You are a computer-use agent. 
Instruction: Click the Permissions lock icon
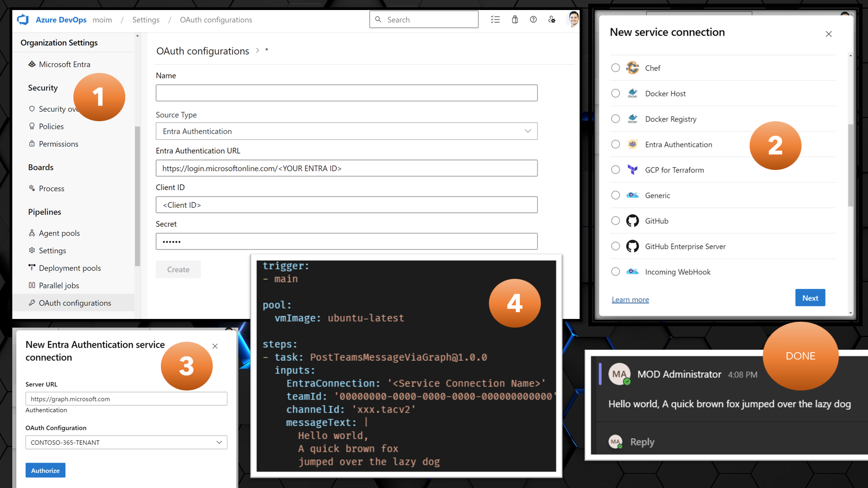point(32,144)
